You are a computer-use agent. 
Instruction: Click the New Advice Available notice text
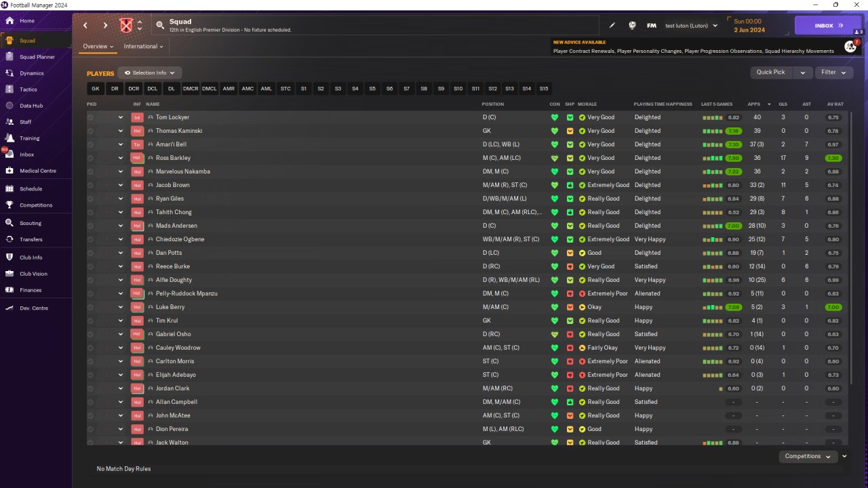(579, 42)
